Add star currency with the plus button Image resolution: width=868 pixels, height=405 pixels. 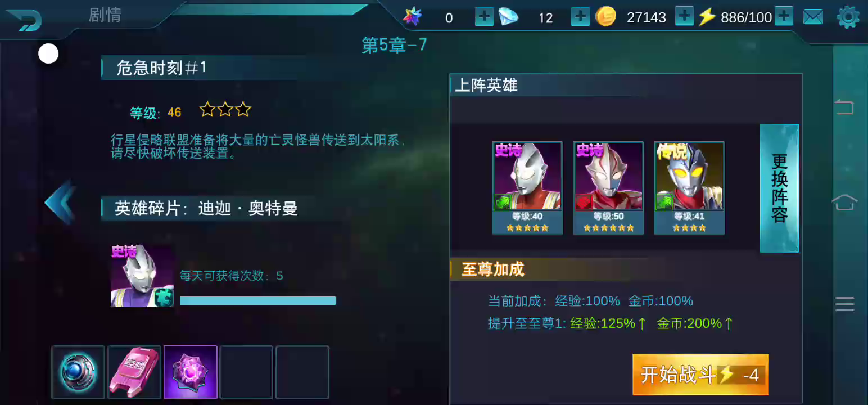pos(484,17)
